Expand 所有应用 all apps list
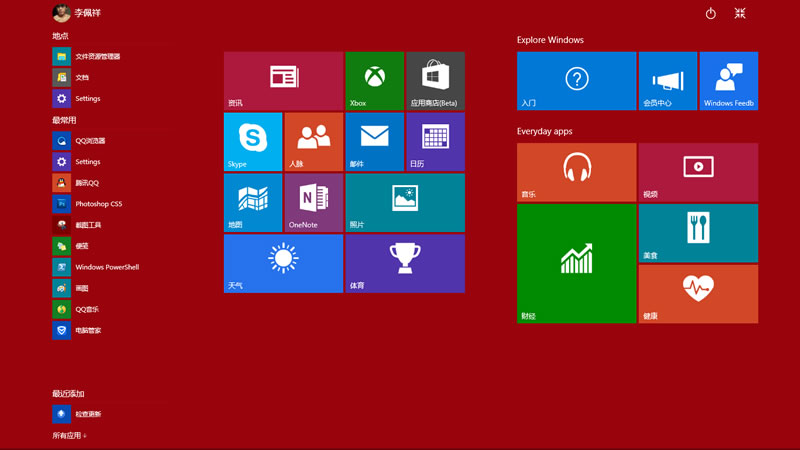This screenshot has height=450, width=800. [x=69, y=435]
